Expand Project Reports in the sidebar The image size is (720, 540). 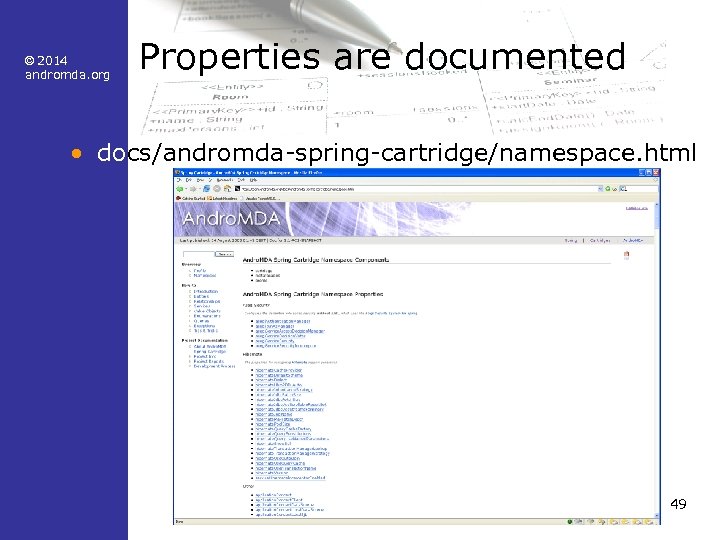[209, 361]
